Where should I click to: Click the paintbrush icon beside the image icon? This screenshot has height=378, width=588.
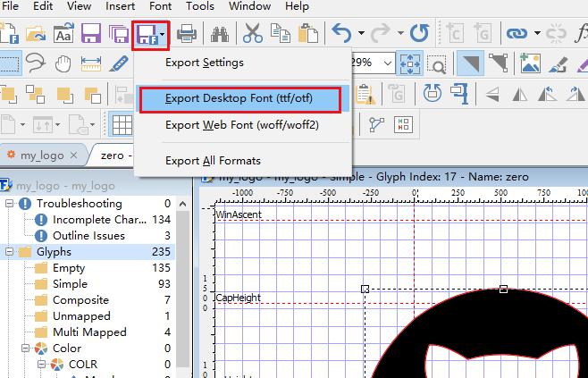click(558, 63)
